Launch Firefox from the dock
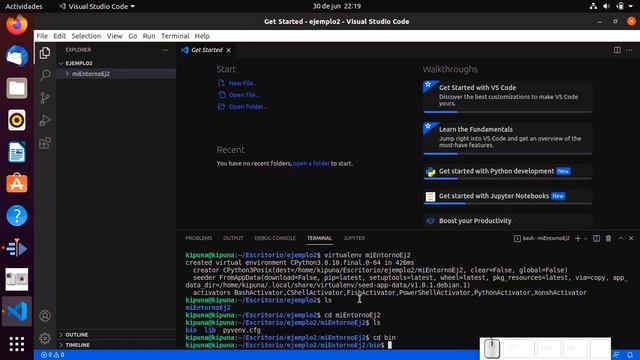The image size is (640, 360). click(x=17, y=24)
